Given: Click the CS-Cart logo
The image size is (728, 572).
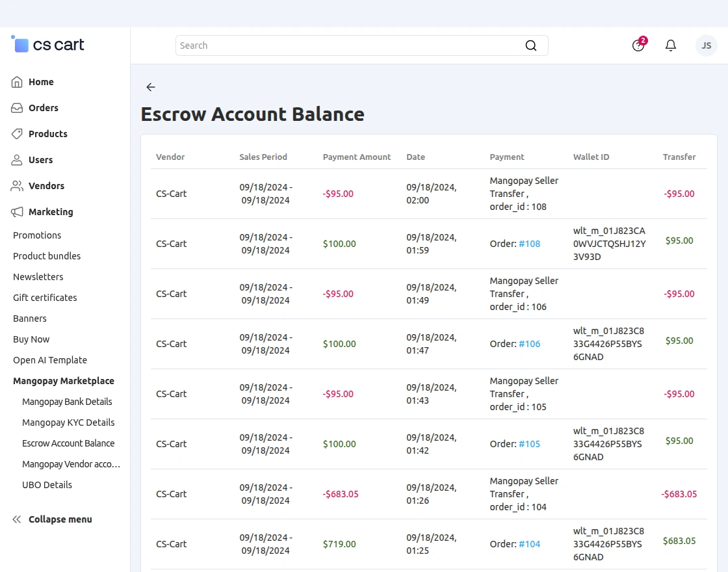Looking at the screenshot, I should [48, 45].
